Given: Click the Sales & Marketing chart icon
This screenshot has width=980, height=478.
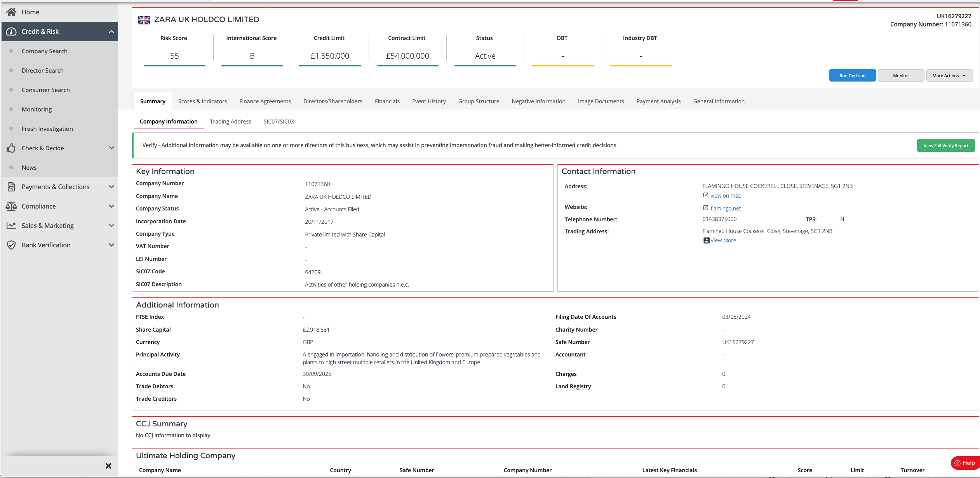Looking at the screenshot, I should point(11,226).
